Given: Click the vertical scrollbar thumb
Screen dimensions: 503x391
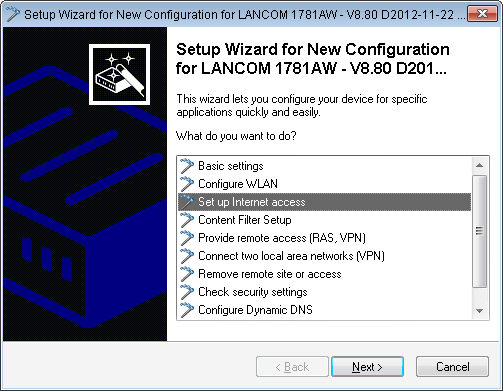Looking at the screenshot, I should click(x=480, y=231).
